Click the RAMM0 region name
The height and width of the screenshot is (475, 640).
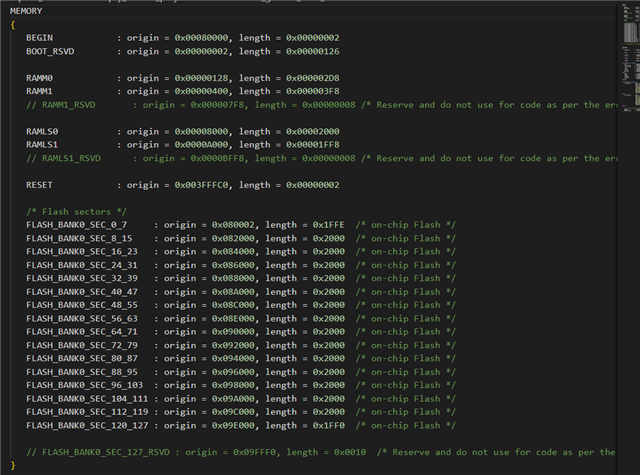[40, 77]
